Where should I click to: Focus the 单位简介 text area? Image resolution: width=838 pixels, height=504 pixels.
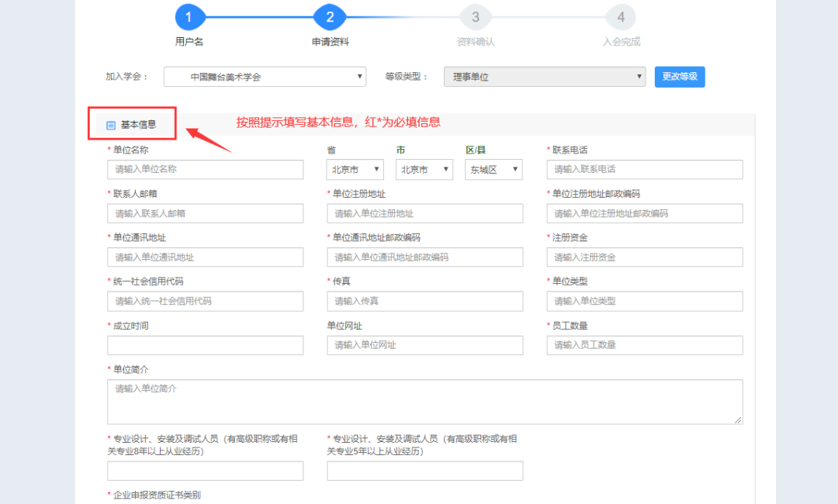coord(424,402)
